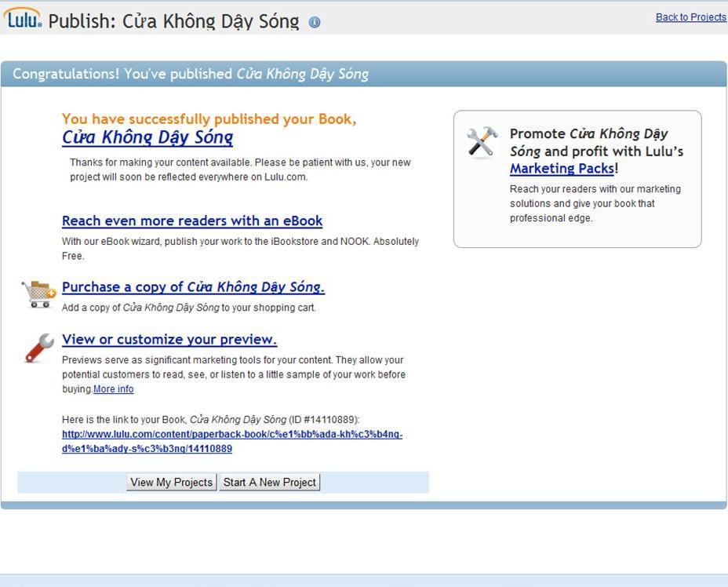Image resolution: width=728 pixels, height=587 pixels.
Task: Click 'You have successfully published your Book,' text
Action: point(209,119)
